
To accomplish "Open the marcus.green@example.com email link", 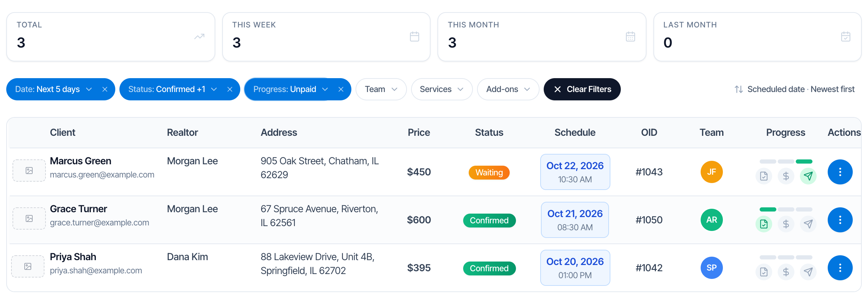I will (x=102, y=175).
